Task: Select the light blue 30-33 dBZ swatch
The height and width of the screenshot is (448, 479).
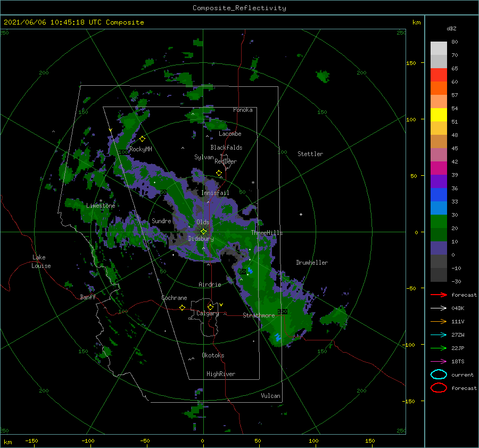Action: 439,208
